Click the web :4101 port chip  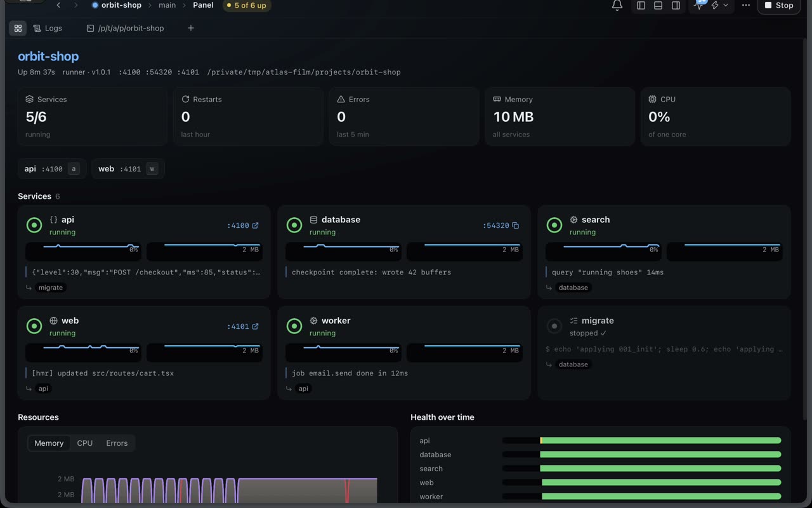[x=128, y=169]
